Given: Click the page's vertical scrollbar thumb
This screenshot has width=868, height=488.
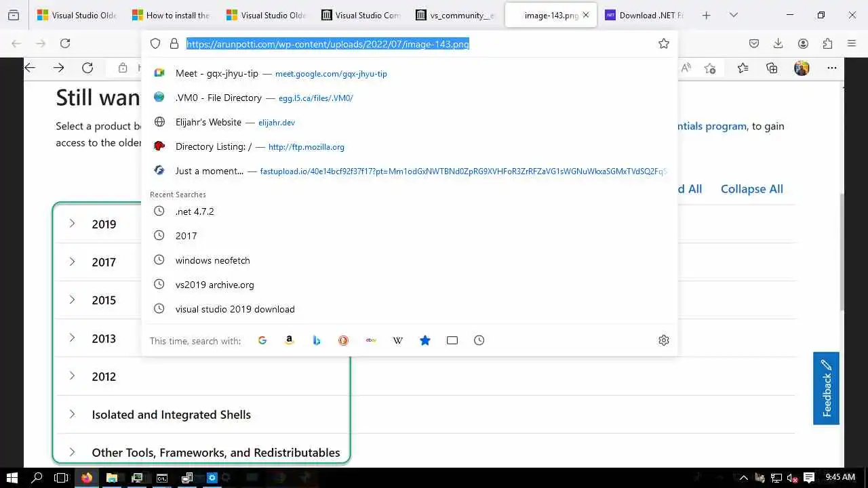Looking at the screenshot, I should (843, 251).
